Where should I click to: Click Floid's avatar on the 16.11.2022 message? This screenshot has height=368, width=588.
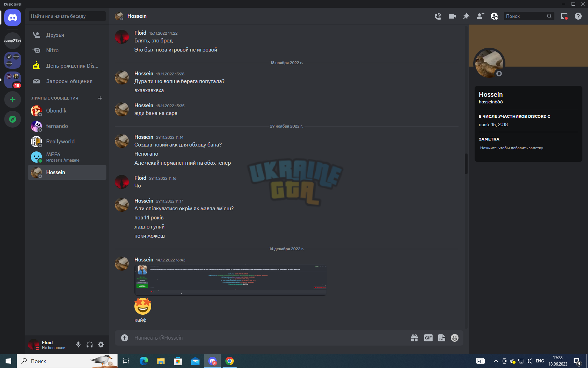coord(122,37)
